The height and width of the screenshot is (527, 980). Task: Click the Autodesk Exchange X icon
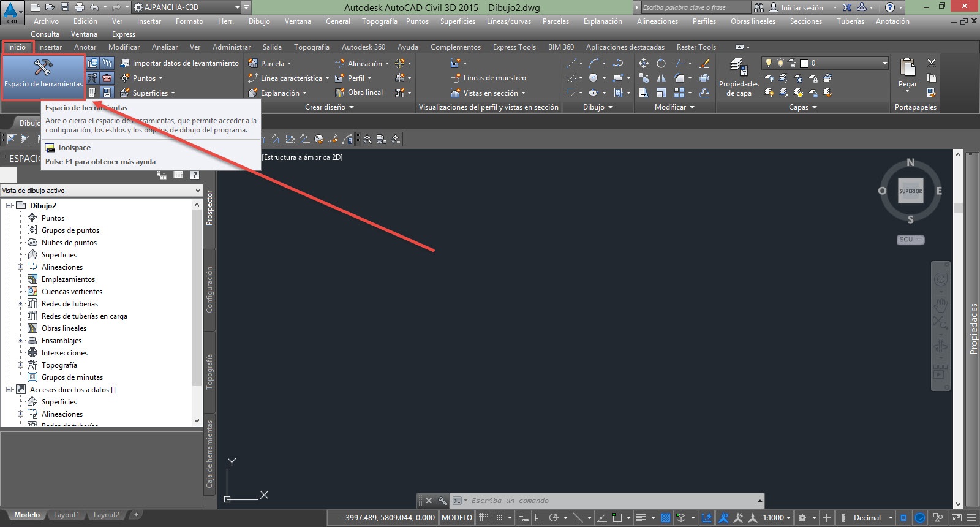(847, 7)
